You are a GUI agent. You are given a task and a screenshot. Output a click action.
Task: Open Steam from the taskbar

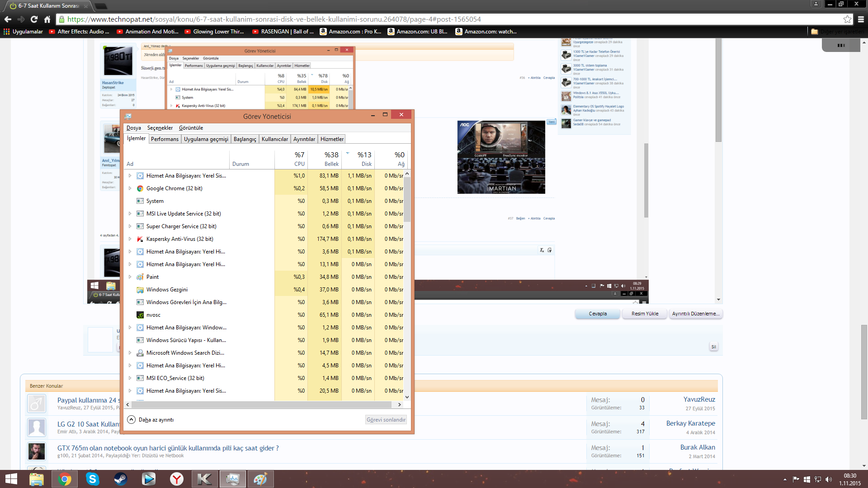tap(121, 479)
